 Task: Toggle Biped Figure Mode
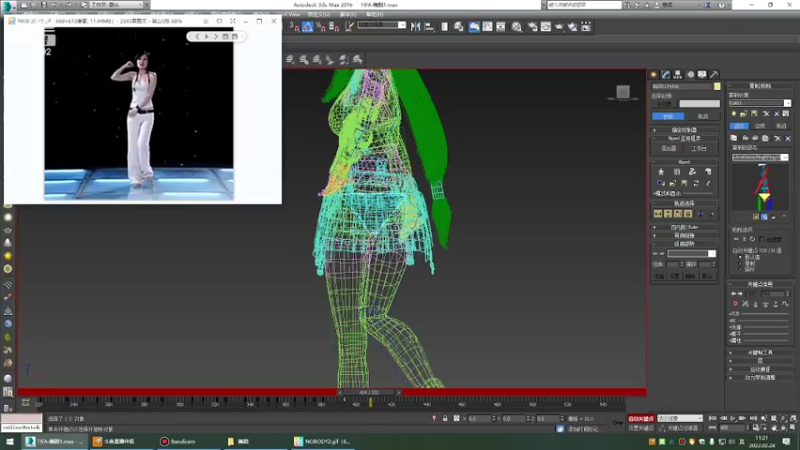[x=661, y=172]
